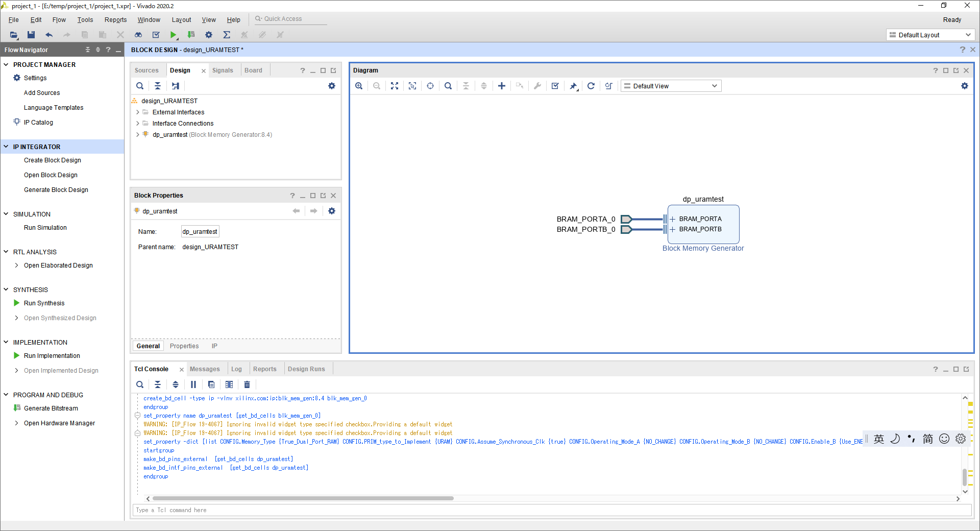Switch to Design Runs tab

306,369
